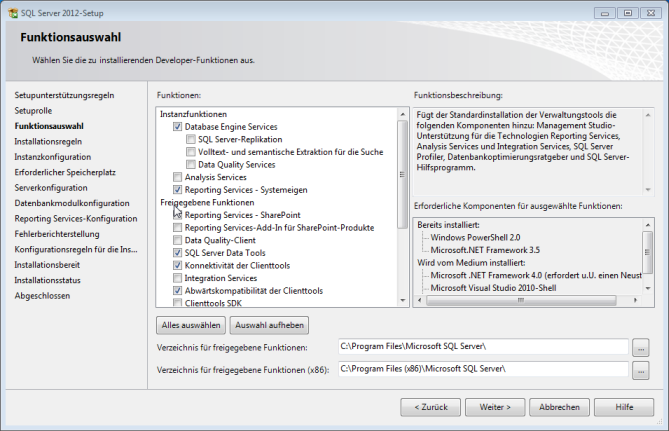Select Reporting Services - SharePoint feature
Screen dimensions: 669x431
point(178,215)
